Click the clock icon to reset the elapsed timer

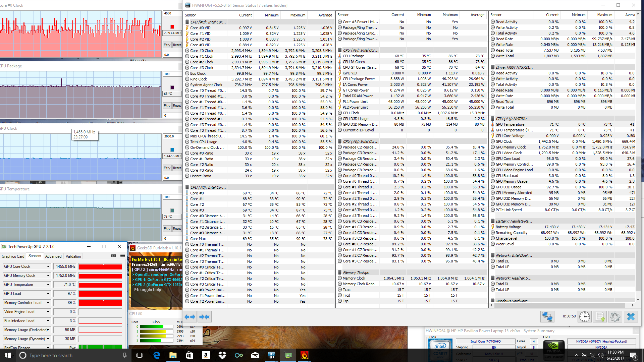[x=584, y=317]
